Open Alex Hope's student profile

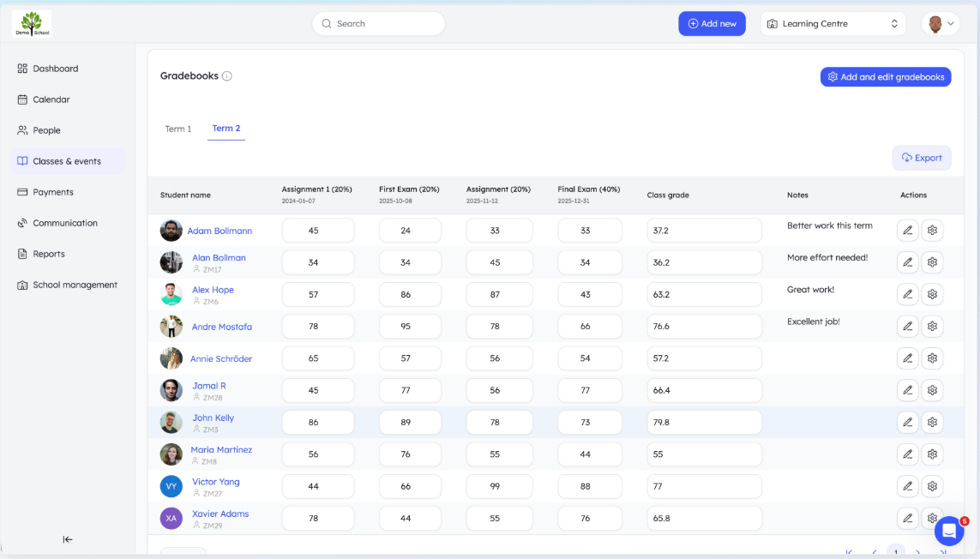pos(212,289)
